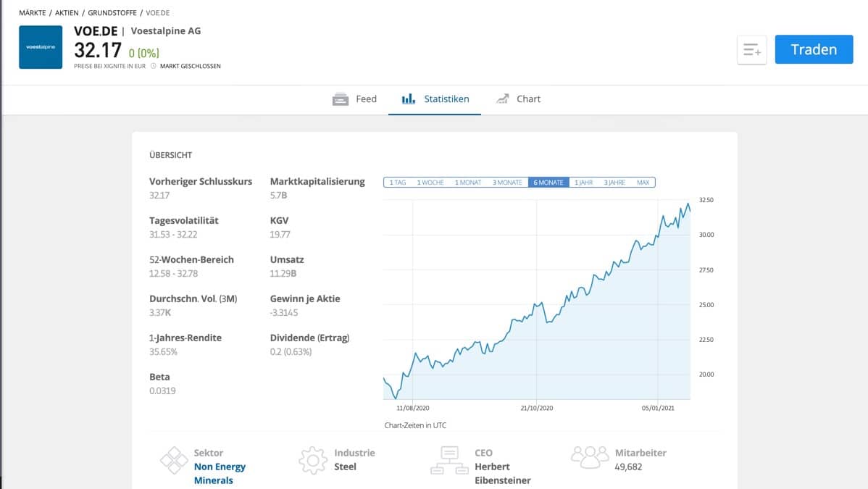Click the 11/08/2020 chart date label

point(413,408)
